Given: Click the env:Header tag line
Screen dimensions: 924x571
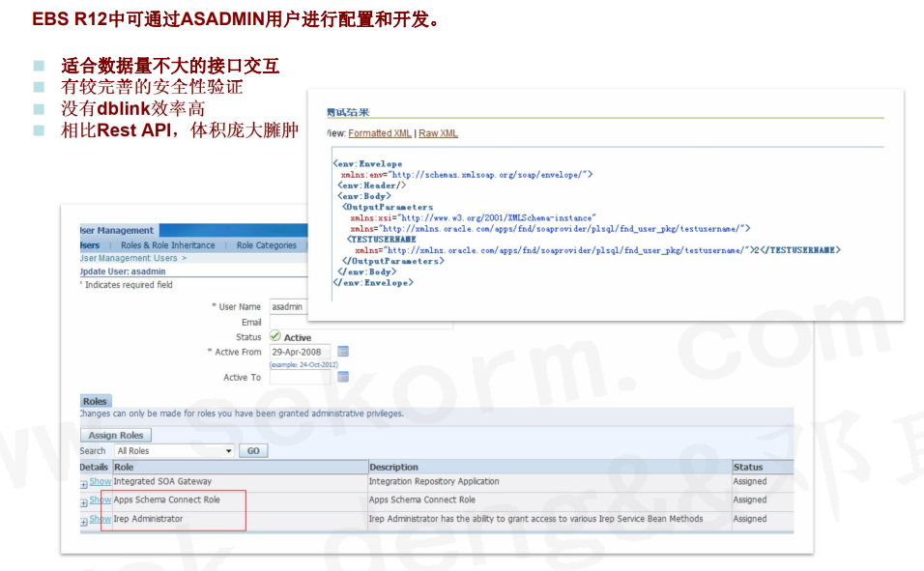Looking at the screenshot, I should [x=372, y=186].
